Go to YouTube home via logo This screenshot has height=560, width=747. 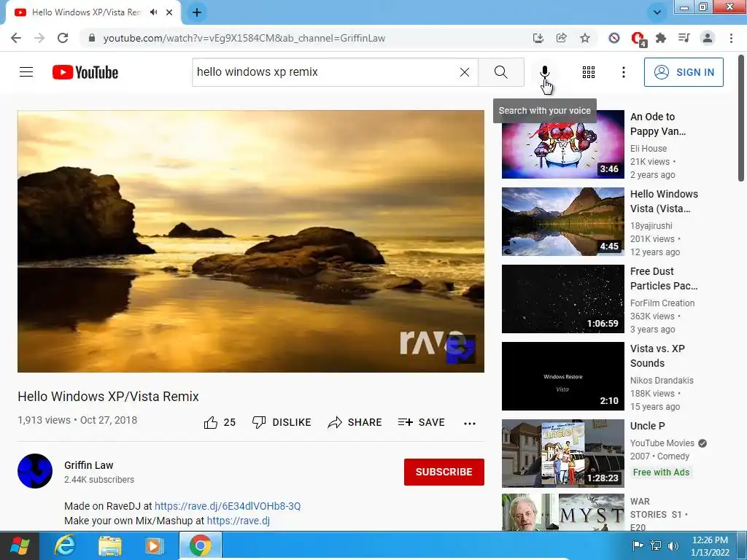click(85, 72)
